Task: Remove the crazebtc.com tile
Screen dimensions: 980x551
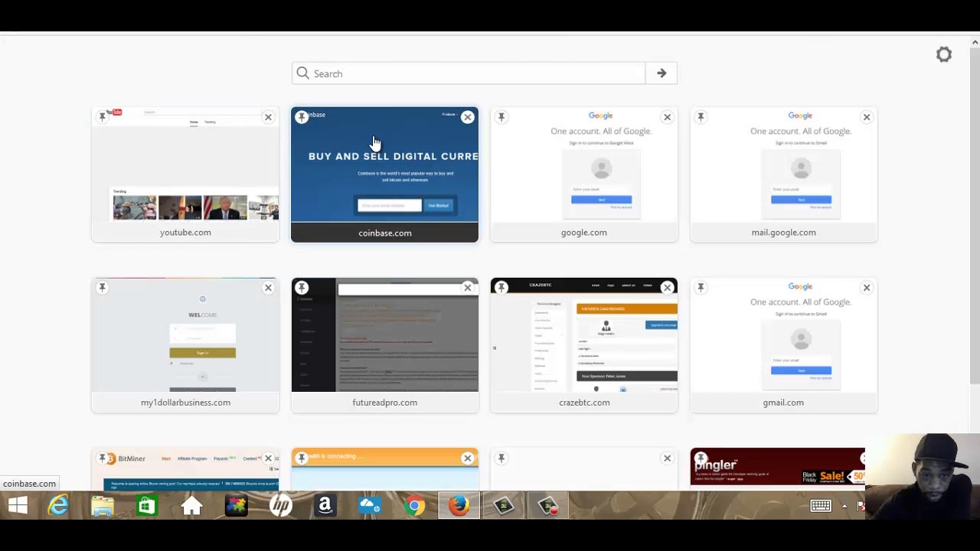Action: click(667, 288)
